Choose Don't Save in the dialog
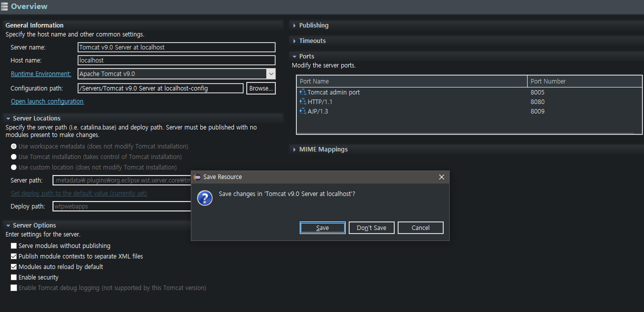This screenshot has height=312, width=644. [x=371, y=228]
